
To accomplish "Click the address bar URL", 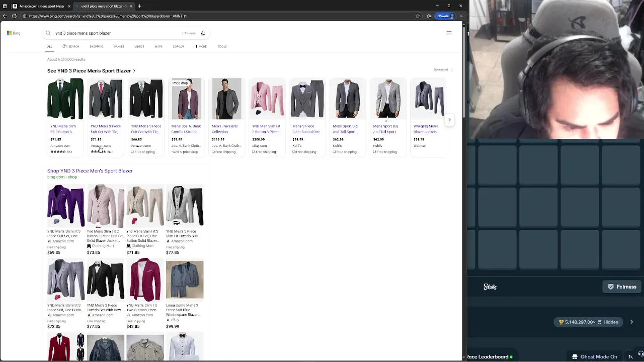I will (108, 16).
